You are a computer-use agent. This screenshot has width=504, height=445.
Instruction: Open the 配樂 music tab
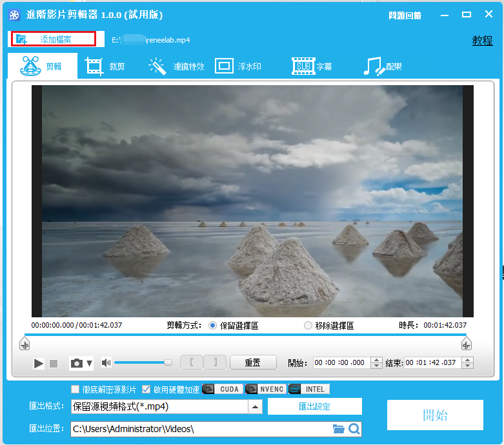click(x=383, y=66)
